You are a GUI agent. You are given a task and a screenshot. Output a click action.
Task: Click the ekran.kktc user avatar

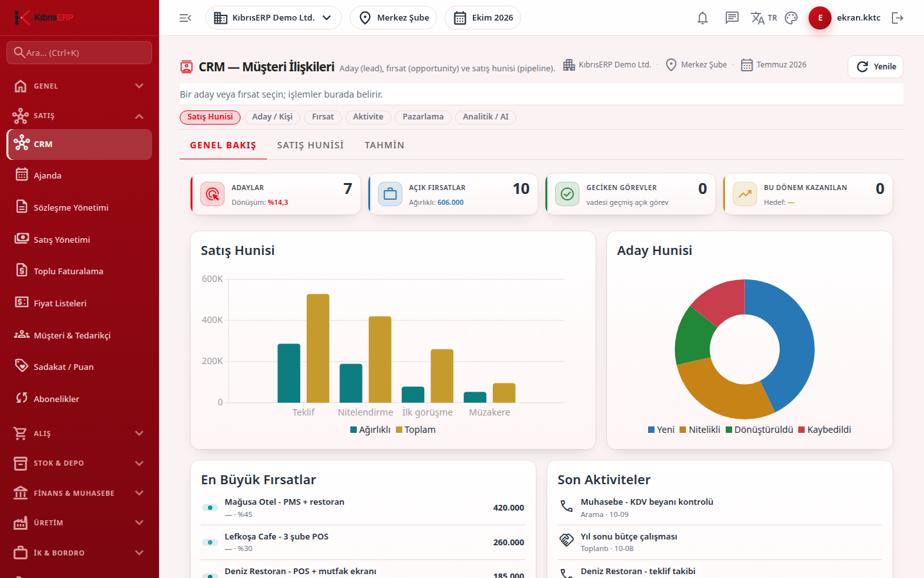(820, 18)
